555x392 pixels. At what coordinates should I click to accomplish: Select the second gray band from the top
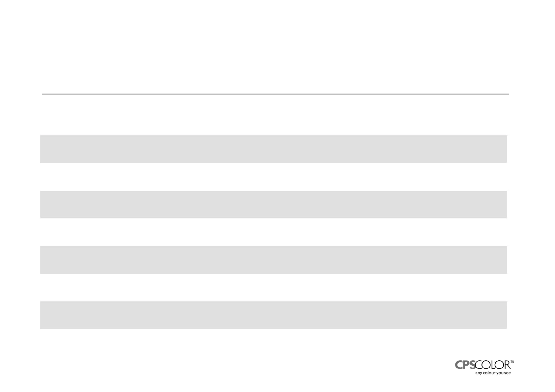coord(274,205)
